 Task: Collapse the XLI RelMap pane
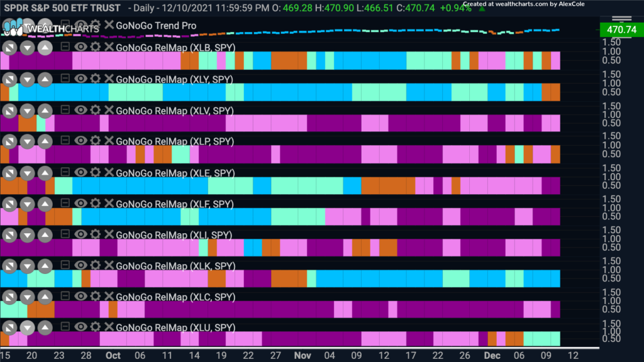[x=65, y=234]
